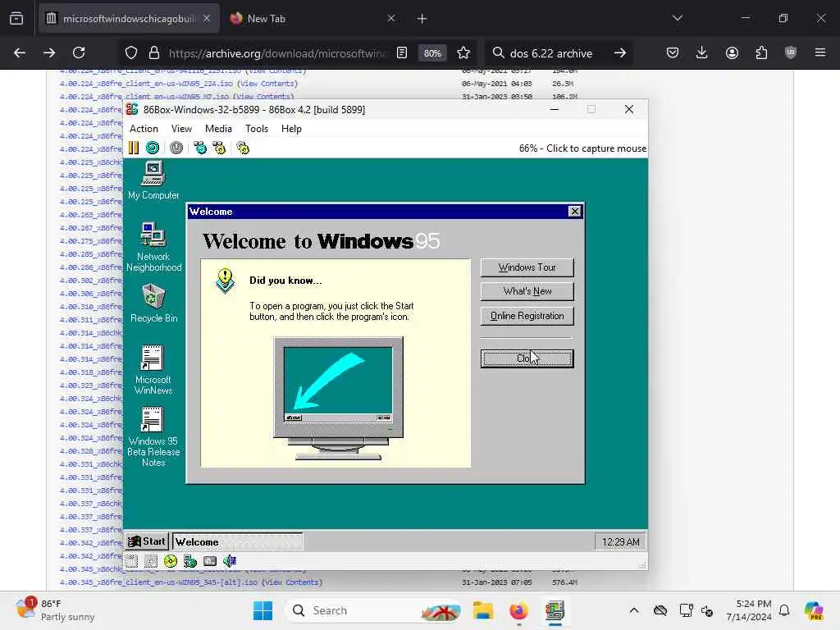Select the My Computer desktop icon

tap(153, 180)
